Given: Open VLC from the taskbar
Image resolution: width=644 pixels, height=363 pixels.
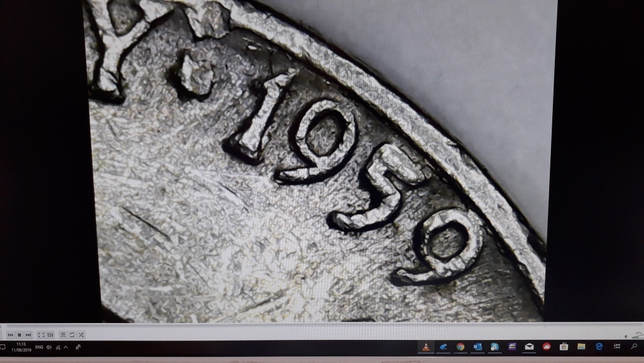Looking at the screenshot, I should point(426,347).
